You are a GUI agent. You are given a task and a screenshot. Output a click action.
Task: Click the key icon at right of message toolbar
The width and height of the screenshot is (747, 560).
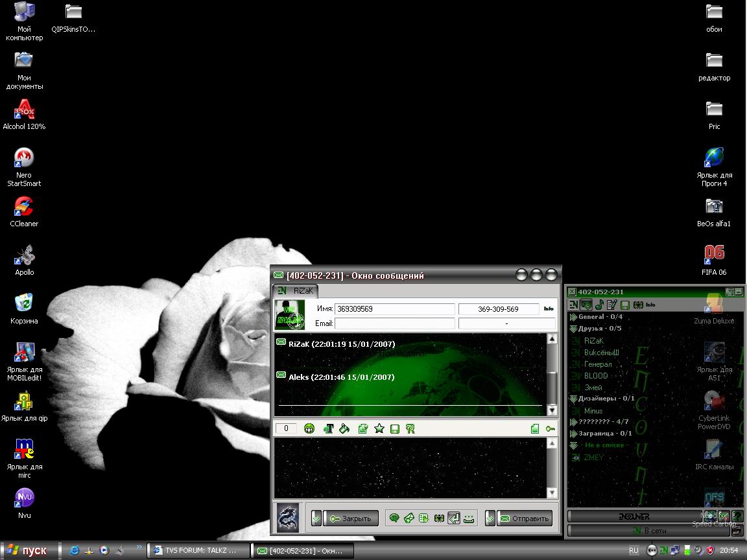[x=551, y=428]
